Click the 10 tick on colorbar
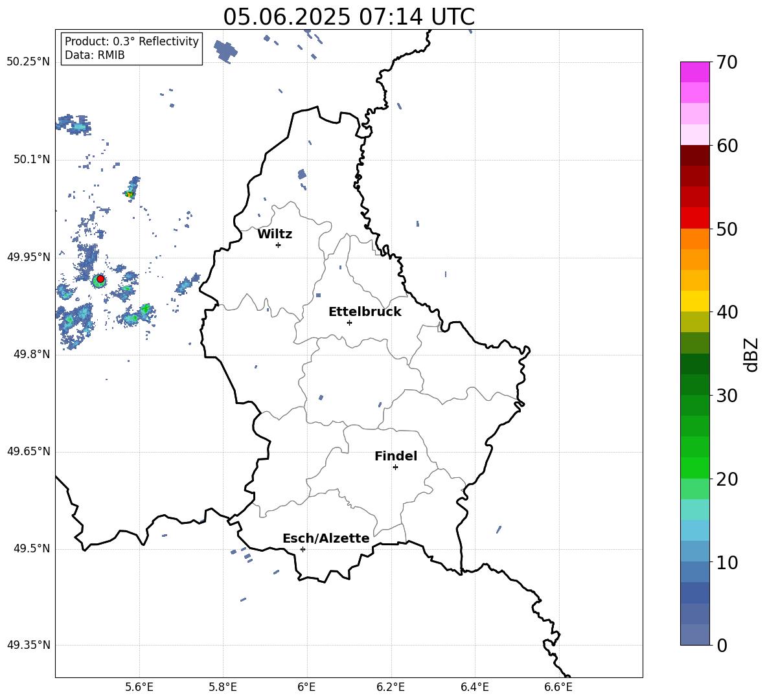 (x=727, y=562)
